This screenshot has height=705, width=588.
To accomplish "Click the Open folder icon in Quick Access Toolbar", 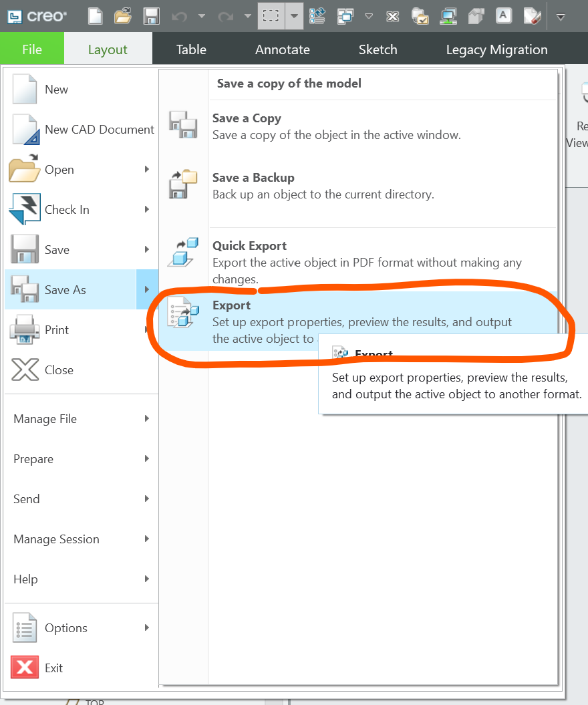I will click(x=123, y=16).
